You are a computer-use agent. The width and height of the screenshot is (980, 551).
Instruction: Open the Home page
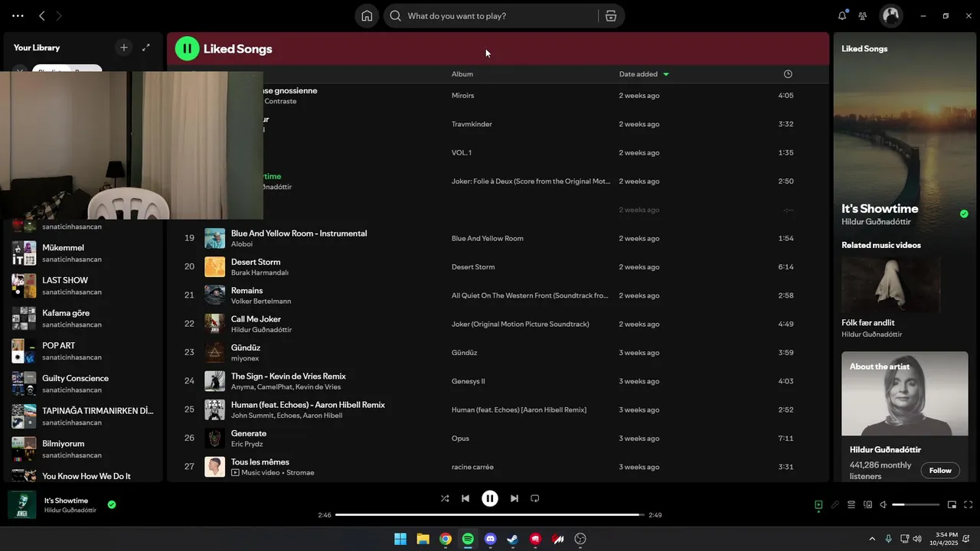coord(367,16)
